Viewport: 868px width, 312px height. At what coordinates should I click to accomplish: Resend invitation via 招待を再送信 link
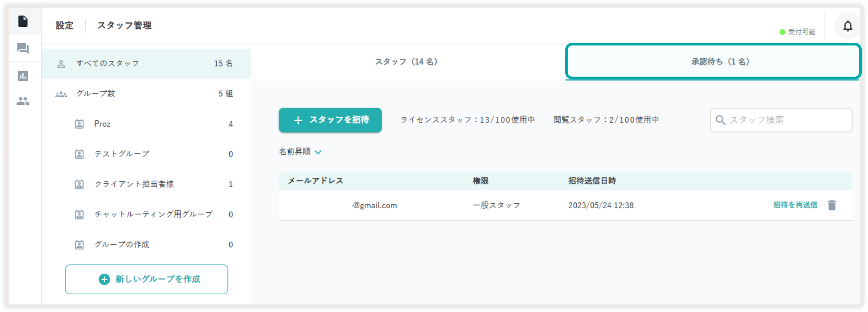(x=795, y=205)
